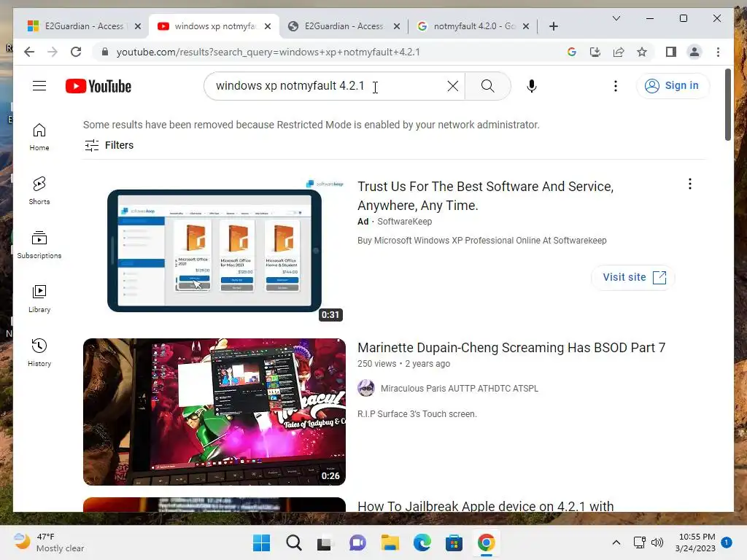Open tab search dropdown chevron

pos(616,18)
